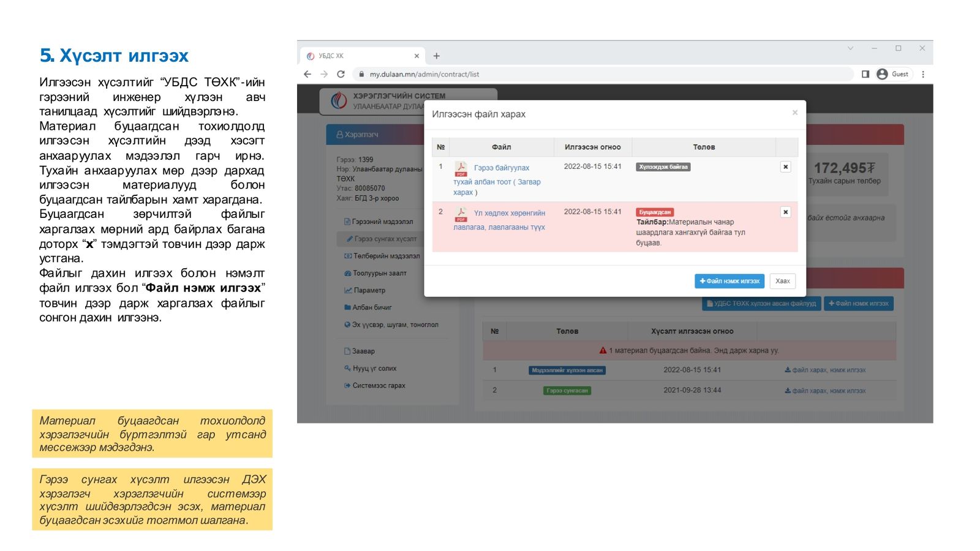Click the Илгээсэн огноо column header

tap(593, 147)
